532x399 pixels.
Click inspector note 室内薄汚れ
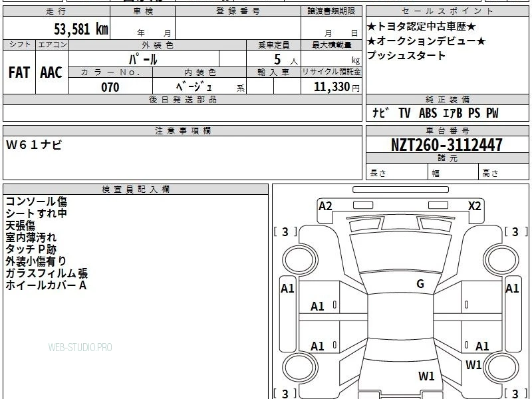tap(31, 237)
